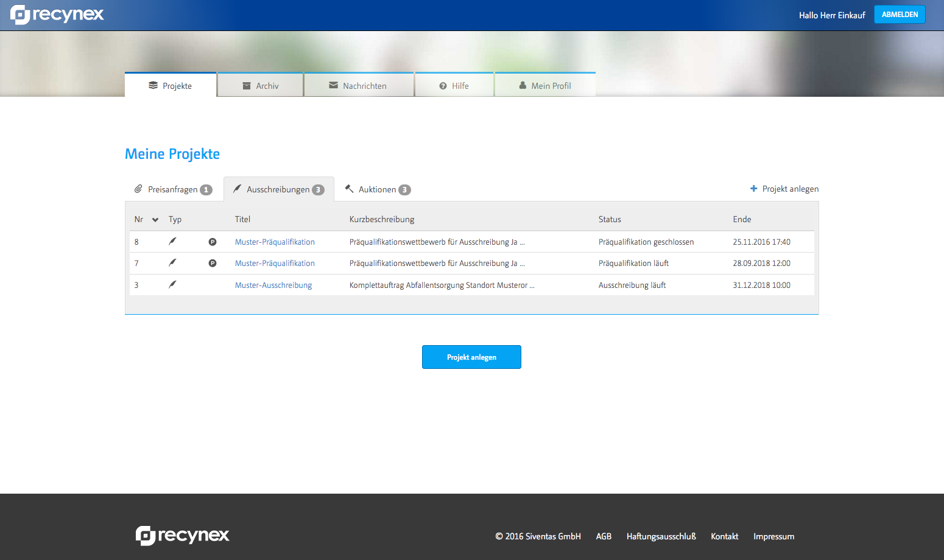Open the Muster-Ausschreibung project link

[273, 285]
